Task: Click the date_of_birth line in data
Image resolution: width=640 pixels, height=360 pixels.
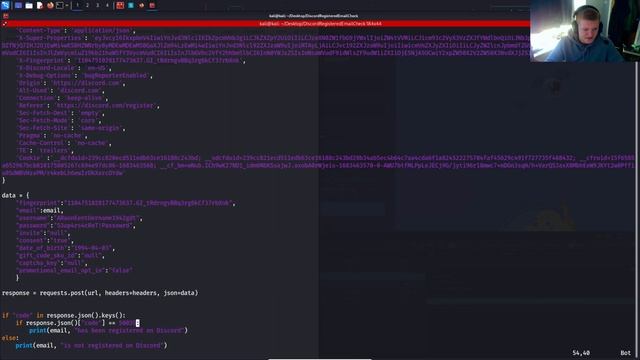Action: coord(65,248)
